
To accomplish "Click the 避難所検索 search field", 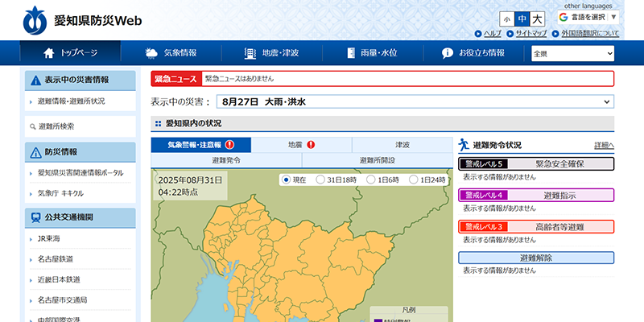I will point(80,126).
